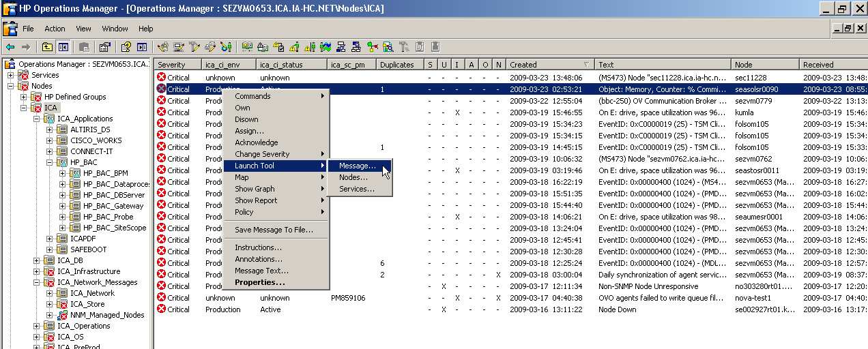This screenshot has height=349, width=868.
Task: Select the HP_BAC_Gateway tree item
Action: coord(113,206)
